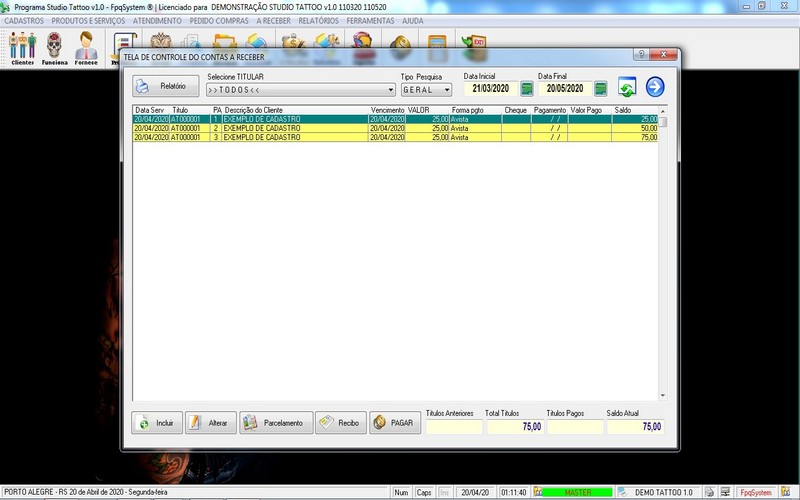Open the FERRAMENTAS menu

tap(370, 21)
